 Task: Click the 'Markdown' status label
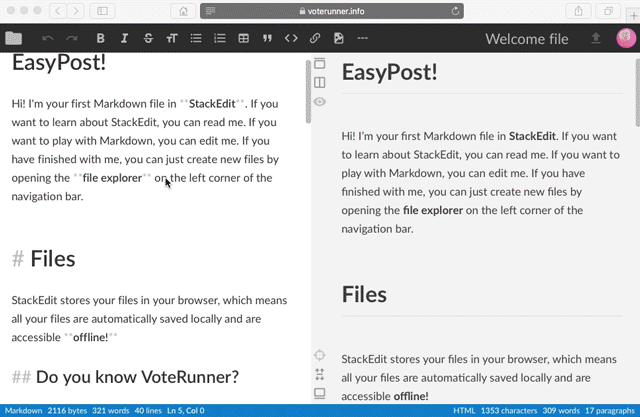[x=23, y=410]
